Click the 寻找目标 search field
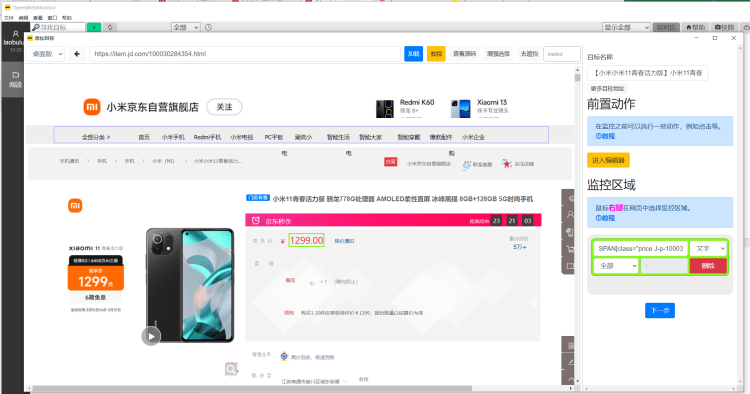750x394 pixels. 58,27
